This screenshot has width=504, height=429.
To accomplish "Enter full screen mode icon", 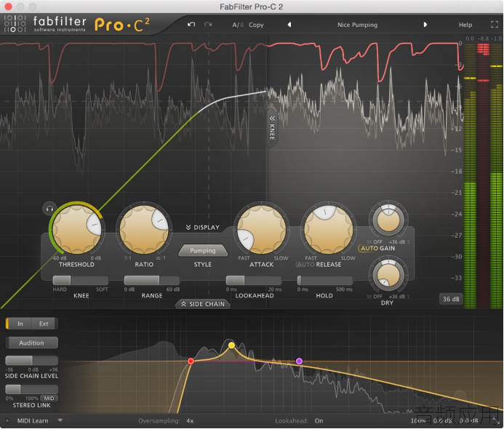I will [x=495, y=25].
